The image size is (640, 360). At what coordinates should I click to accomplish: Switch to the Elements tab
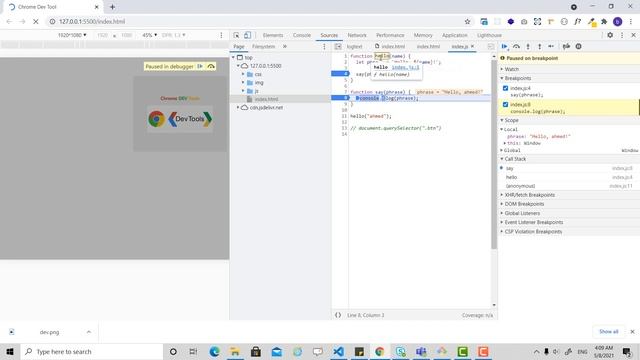click(x=273, y=35)
